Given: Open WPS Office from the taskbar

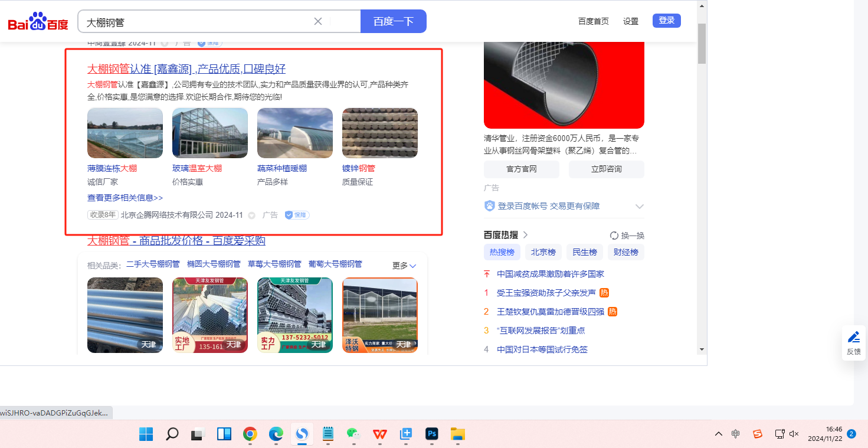Looking at the screenshot, I should (x=379, y=434).
